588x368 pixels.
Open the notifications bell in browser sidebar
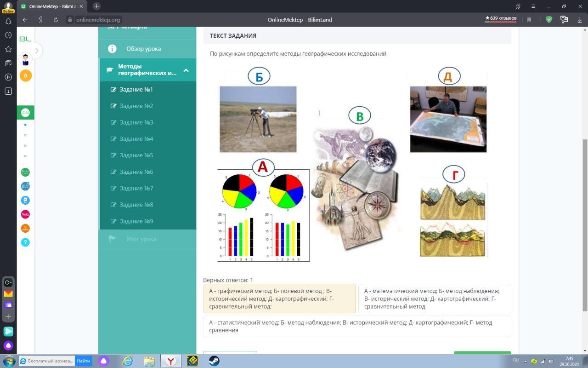(8, 21)
